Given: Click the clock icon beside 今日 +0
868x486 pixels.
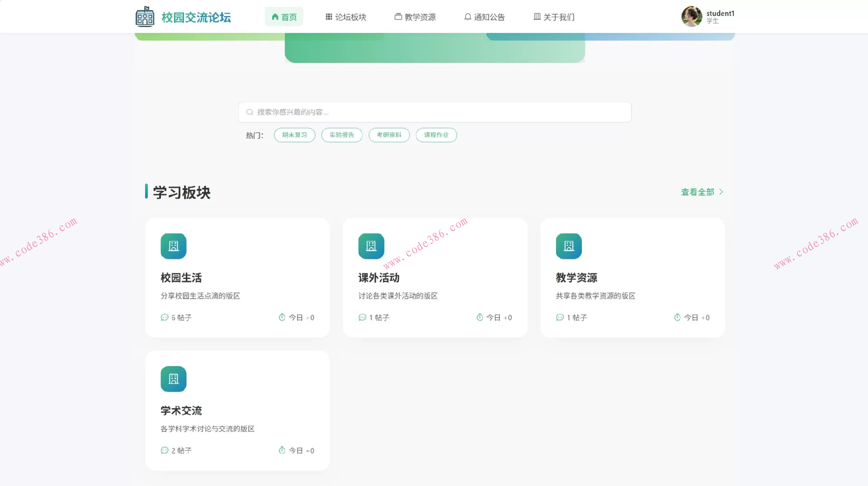Looking at the screenshot, I should point(281,317).
